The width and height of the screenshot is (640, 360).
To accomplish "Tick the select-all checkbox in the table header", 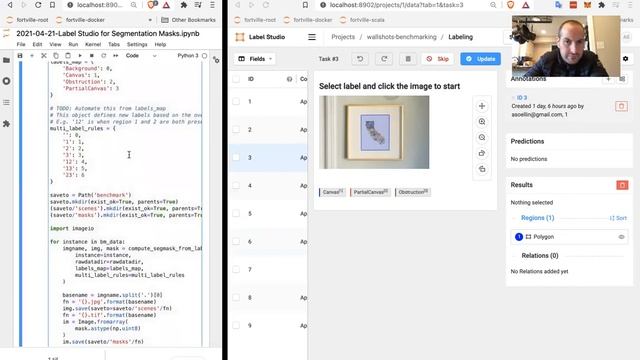I will point(236,79).
